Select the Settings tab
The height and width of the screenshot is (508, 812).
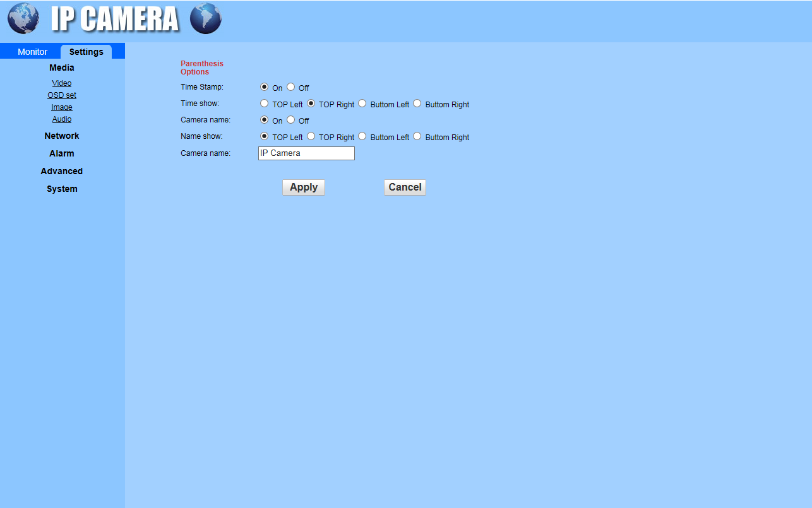pyautogui.click(x=86, y=52)
